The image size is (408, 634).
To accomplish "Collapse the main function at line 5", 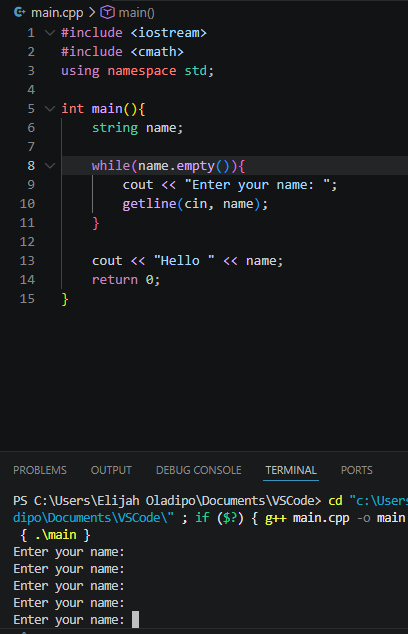I will [50, 108].
